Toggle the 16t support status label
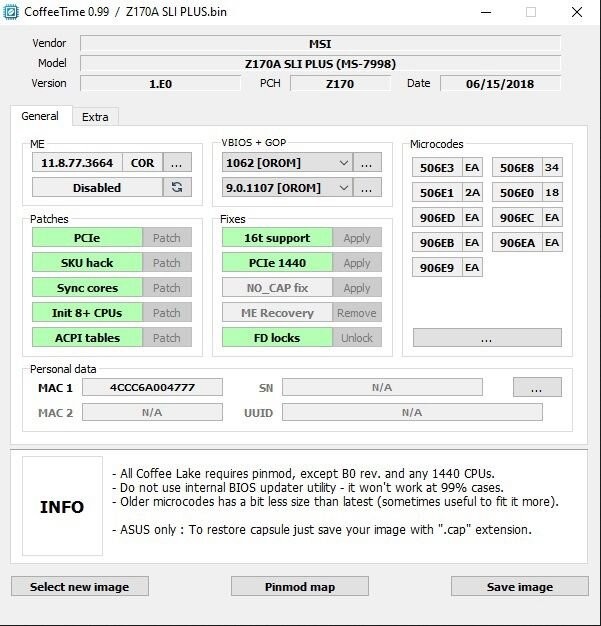Screen dimensions: 601x626 (x=277, y=238)
